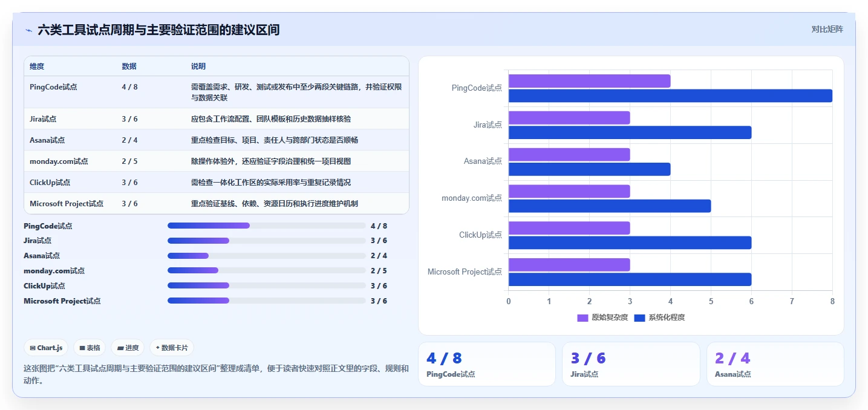Image resolution: width=868 pixels, height=410 pixels.
Task: Click description 重点检查目标、项目、责任人与跨部门状态是否顺畅
Action: tap(275, 140)
